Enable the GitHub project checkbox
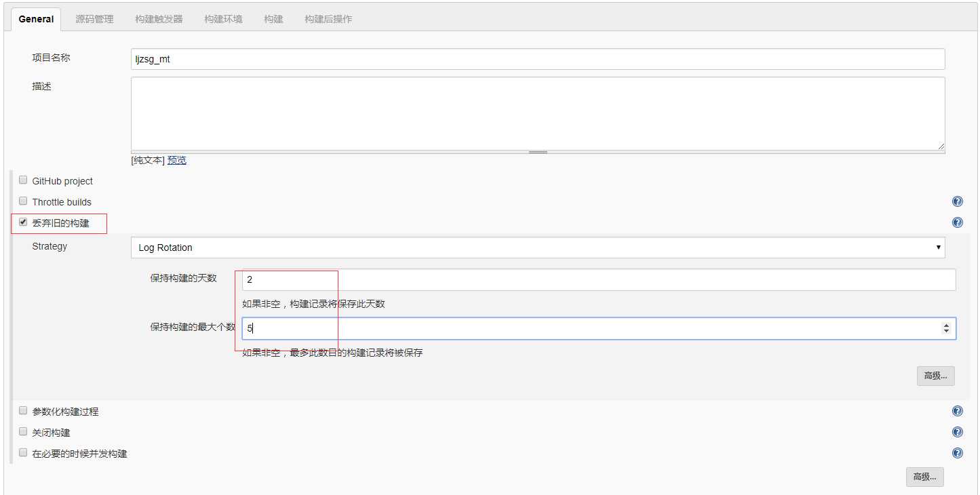The image size is (980, 495). (23, 180)
